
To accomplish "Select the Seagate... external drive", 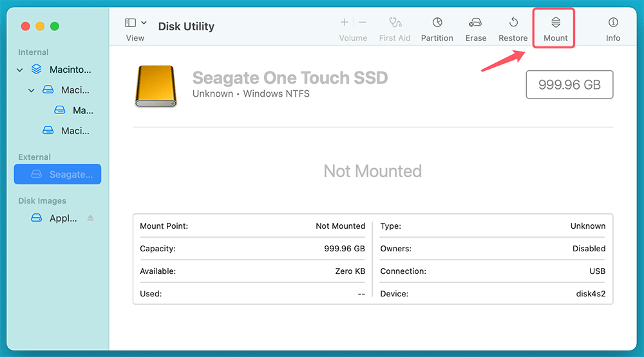I will 58,174.
